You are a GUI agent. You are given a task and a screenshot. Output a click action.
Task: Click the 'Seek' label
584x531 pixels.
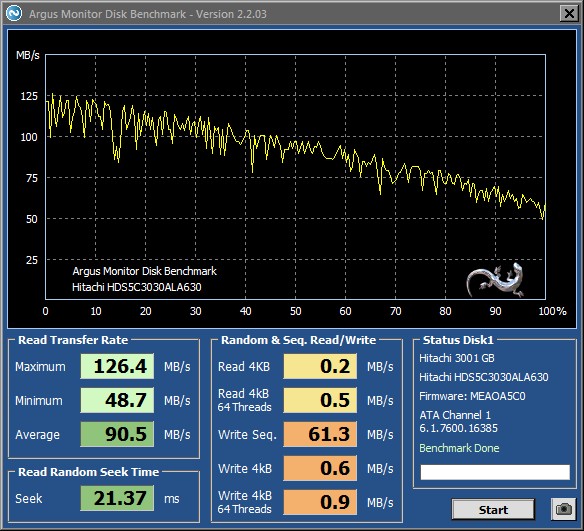tap(29, 499)
